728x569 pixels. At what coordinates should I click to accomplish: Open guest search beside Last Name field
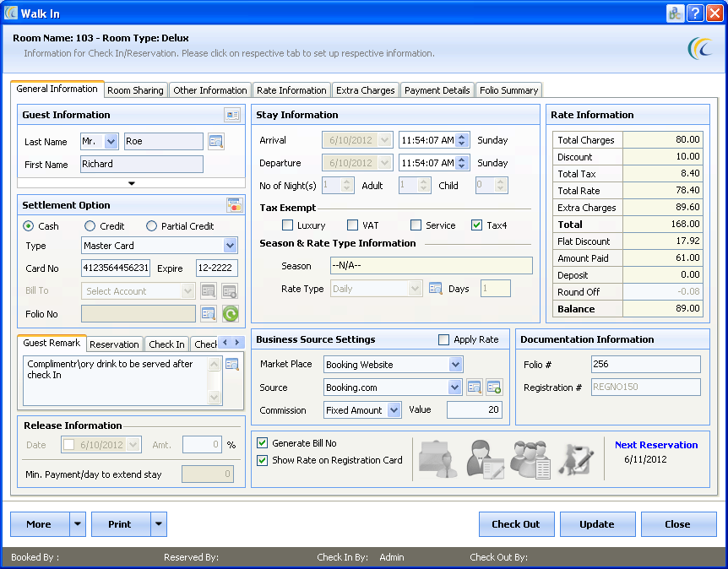[216, 142]
